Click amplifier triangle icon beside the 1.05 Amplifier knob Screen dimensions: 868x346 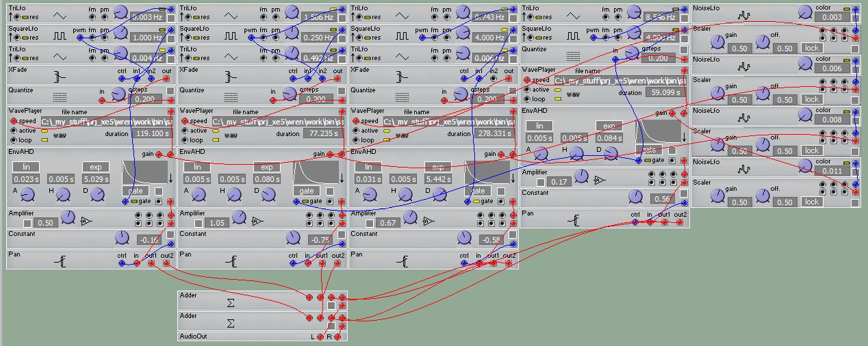pyautogui.click(x=257, y=221)
